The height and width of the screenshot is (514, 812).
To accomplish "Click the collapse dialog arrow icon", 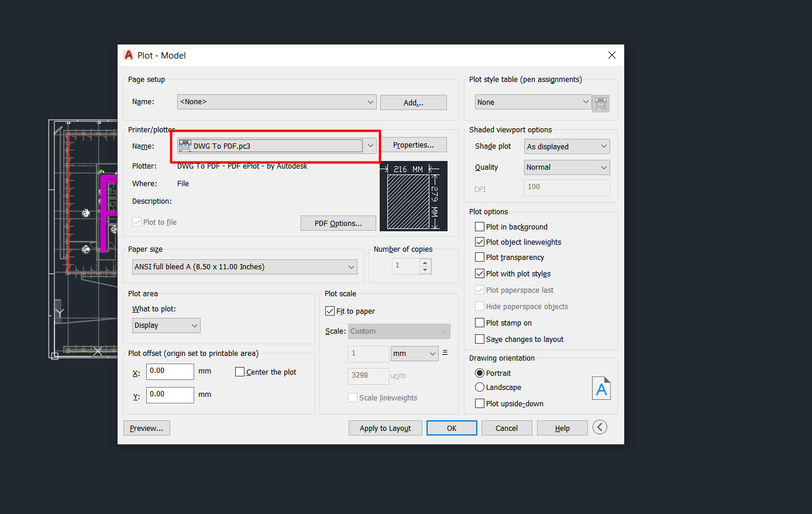I will pos(600,427).
